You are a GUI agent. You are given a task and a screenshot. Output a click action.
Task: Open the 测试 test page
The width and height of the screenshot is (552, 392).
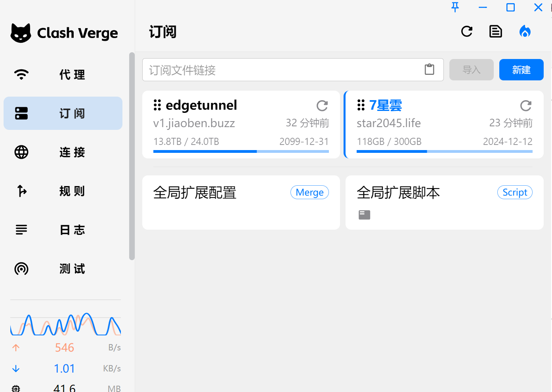tap(63, 268)
